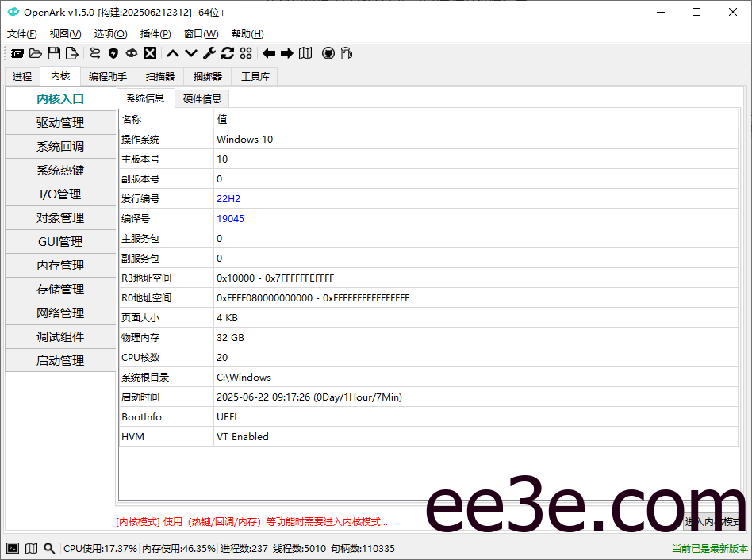Click the shield protection toolbar icon
This screenshot has height=560, width=752.
point(112,53)
